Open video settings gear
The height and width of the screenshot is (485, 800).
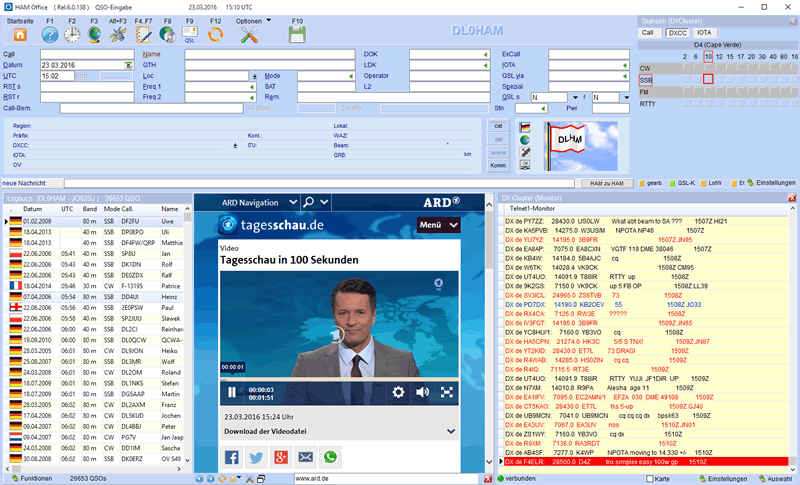point(398,392)
